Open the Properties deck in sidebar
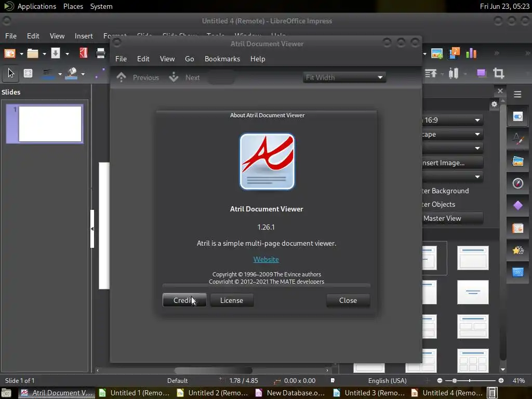The image size is (532, 399). 518,117
